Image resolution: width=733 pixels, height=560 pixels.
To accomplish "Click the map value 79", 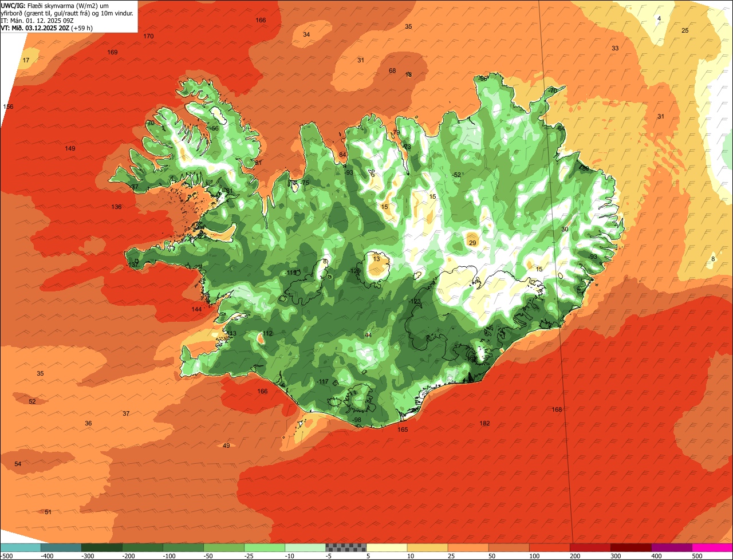I will coord(396,132).
